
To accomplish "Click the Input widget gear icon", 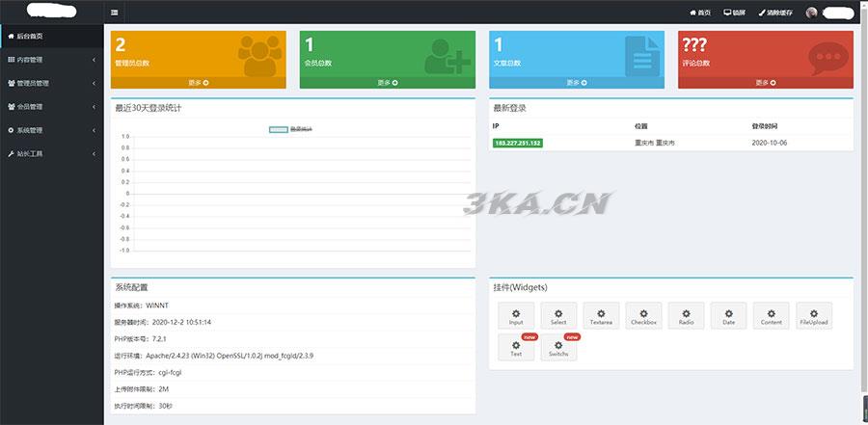I will (516, 315).
